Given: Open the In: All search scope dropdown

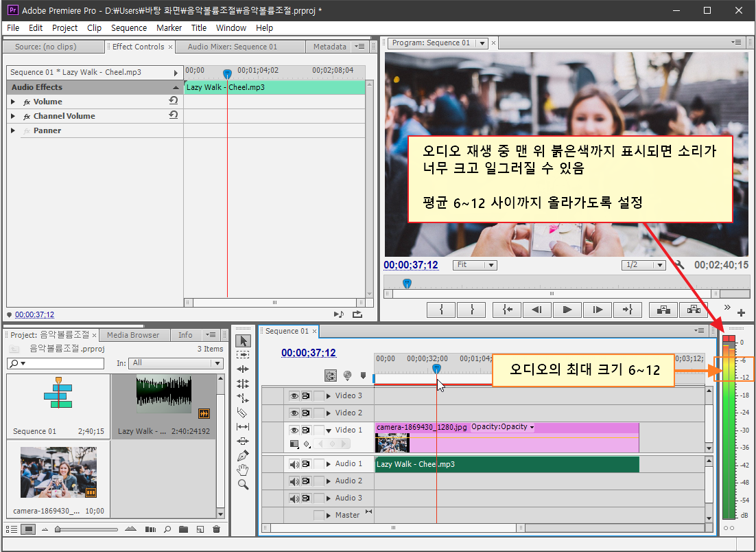Looking at the screenshot, I should pyautogui.click(x=176, y=363).
